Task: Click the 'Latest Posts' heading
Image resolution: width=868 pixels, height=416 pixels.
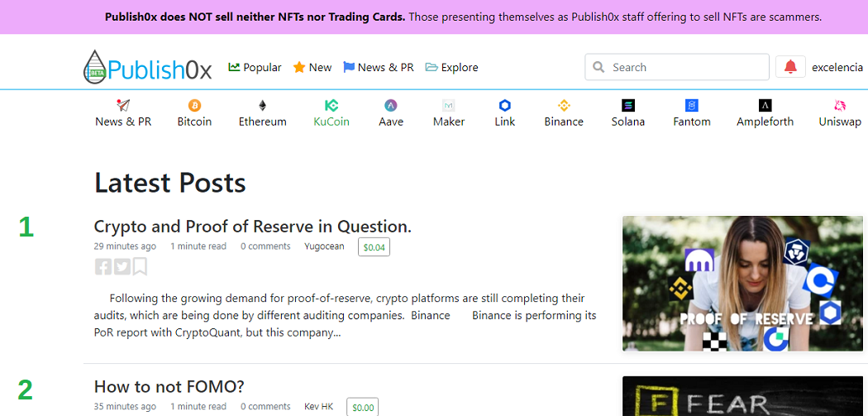Action: [170, 182]
